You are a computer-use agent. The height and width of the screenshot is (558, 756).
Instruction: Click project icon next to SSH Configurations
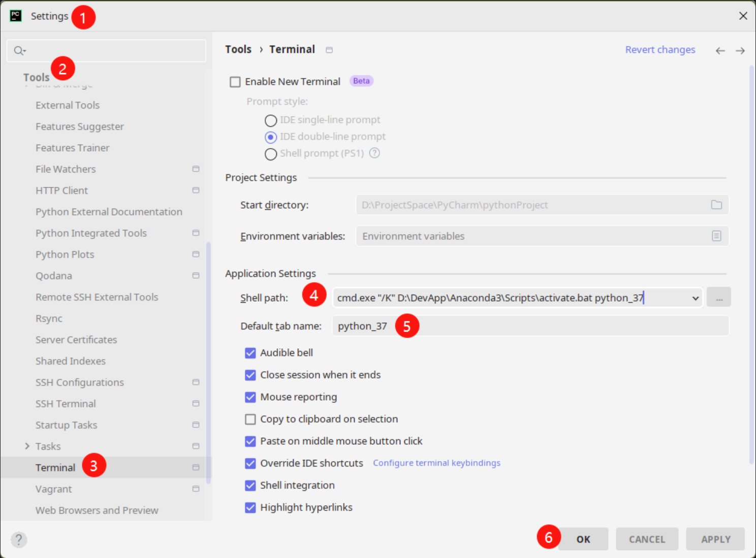click(x=196, y=382)
